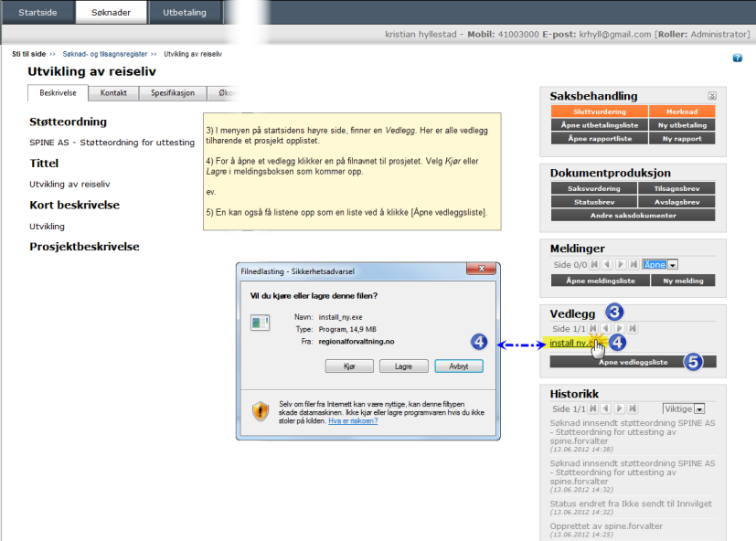Click the Sluttvurdering button
This screenshot has width=756, height=541.
600,111
